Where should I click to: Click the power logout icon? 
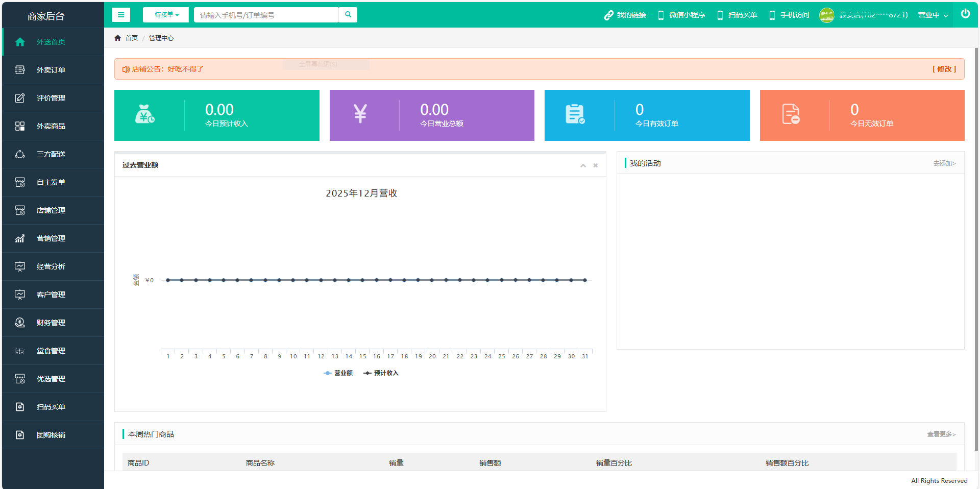tap(965, 14)
